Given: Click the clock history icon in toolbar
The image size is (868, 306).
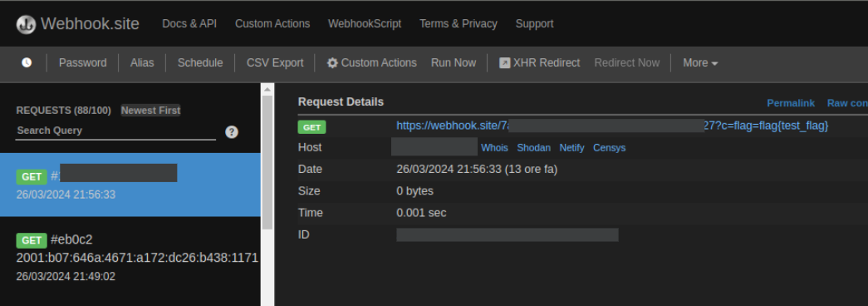Looking at the screenshot, I should click(27, 62).
